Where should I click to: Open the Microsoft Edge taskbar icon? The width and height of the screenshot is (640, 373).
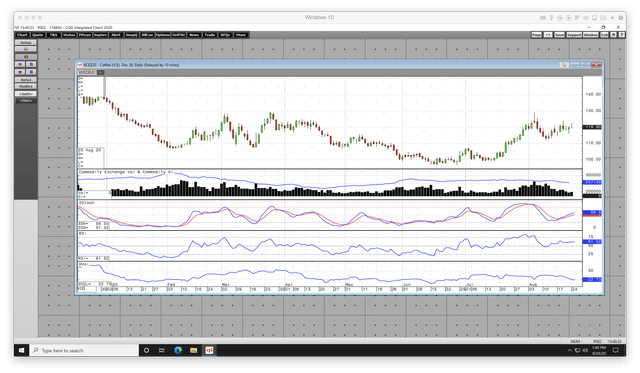(178, 350)
